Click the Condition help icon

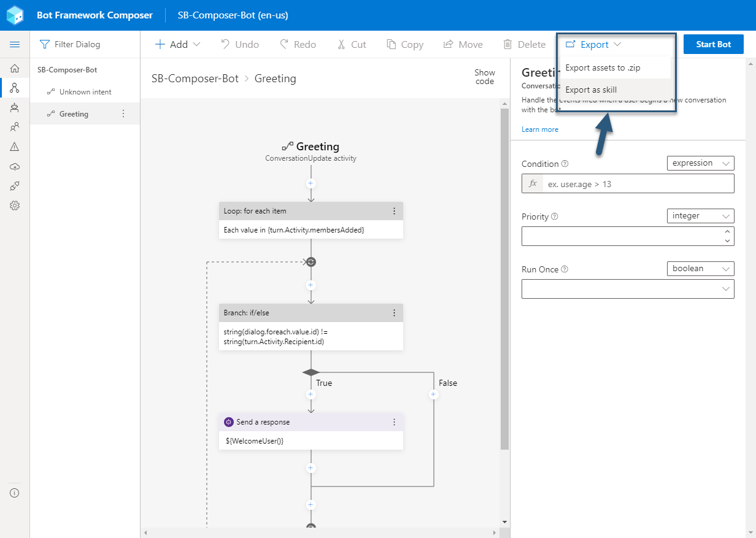click(565, 164)
